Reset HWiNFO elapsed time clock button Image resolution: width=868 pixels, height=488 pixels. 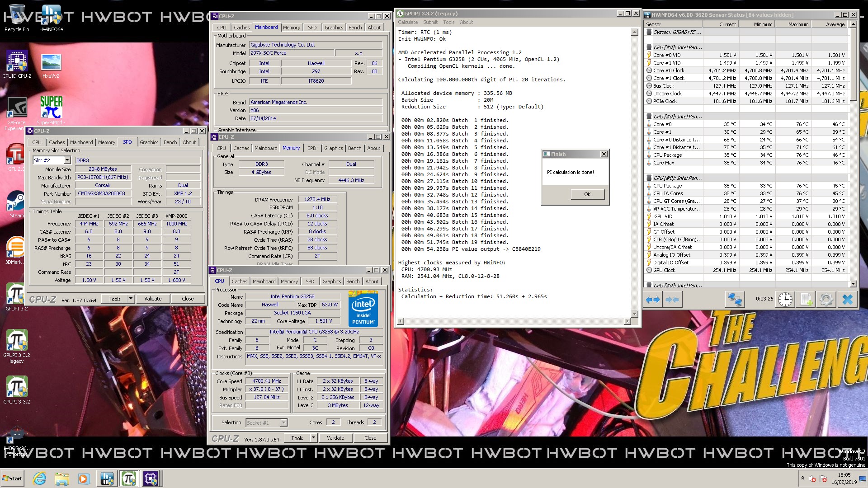click(x=785, y=299)
